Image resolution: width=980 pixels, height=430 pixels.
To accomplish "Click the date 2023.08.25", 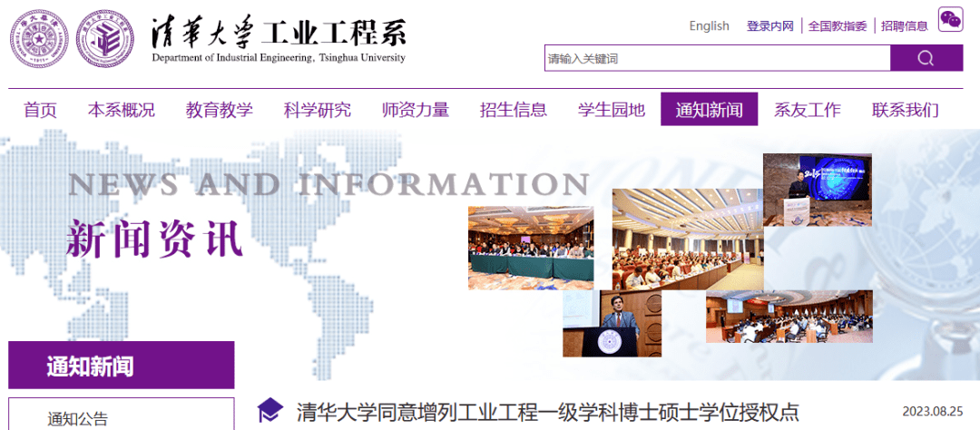I will [933, 412].
